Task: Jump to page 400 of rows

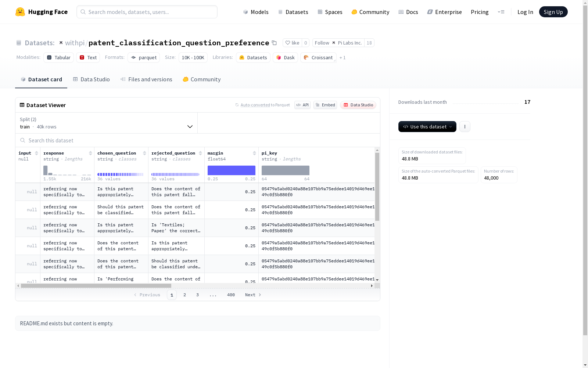Action: pos(231,295)
